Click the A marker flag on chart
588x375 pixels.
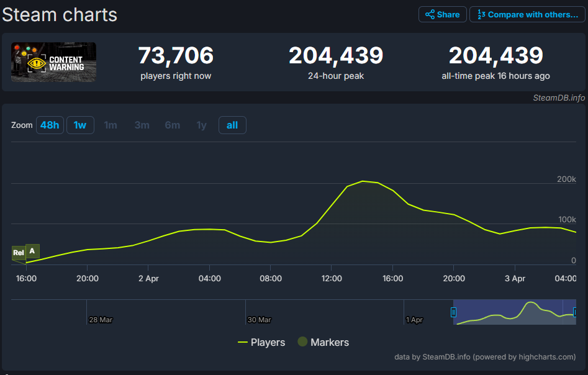pos(32,251)
